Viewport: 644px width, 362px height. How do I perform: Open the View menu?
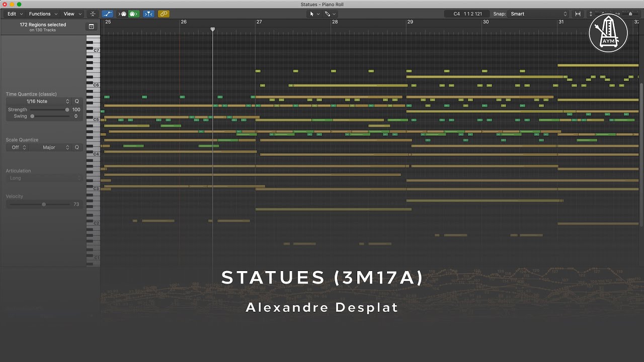pos(72,14)
